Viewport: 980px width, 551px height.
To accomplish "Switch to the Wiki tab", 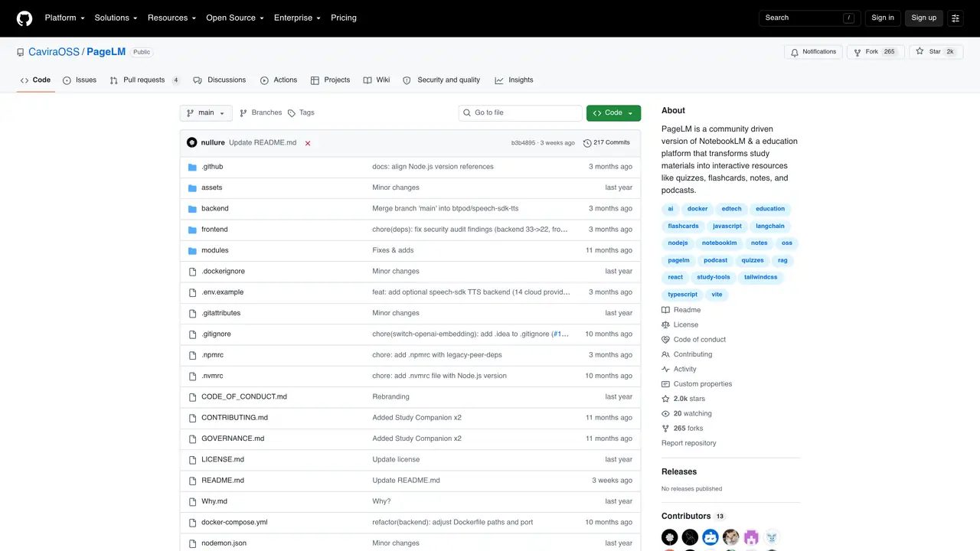I will point(377,80).
